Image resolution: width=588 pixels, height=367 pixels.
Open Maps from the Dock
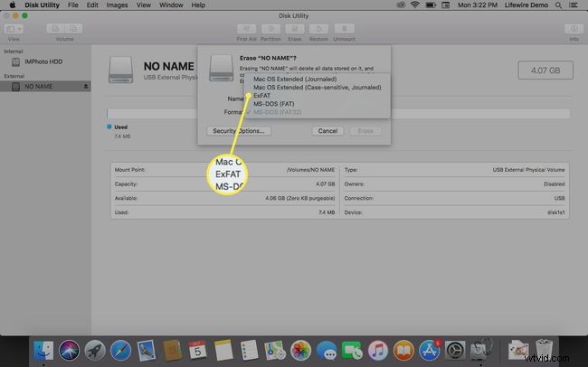point(275,351)
